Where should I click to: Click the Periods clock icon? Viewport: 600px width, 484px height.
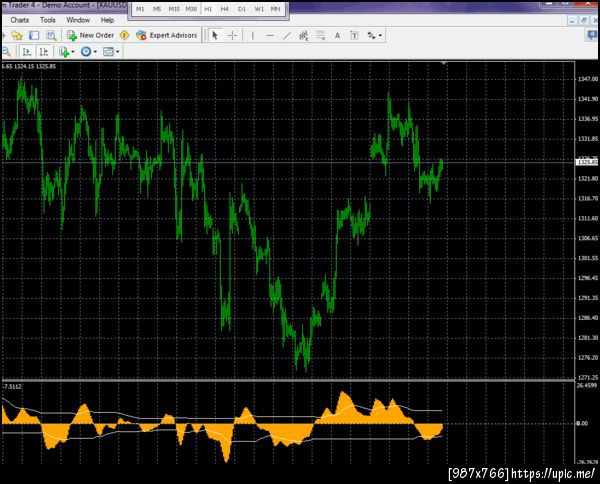click(x=86, y=51)
